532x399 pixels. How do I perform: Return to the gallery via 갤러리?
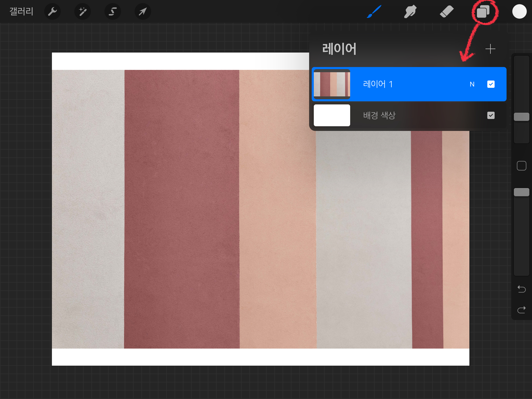point(21,11)
